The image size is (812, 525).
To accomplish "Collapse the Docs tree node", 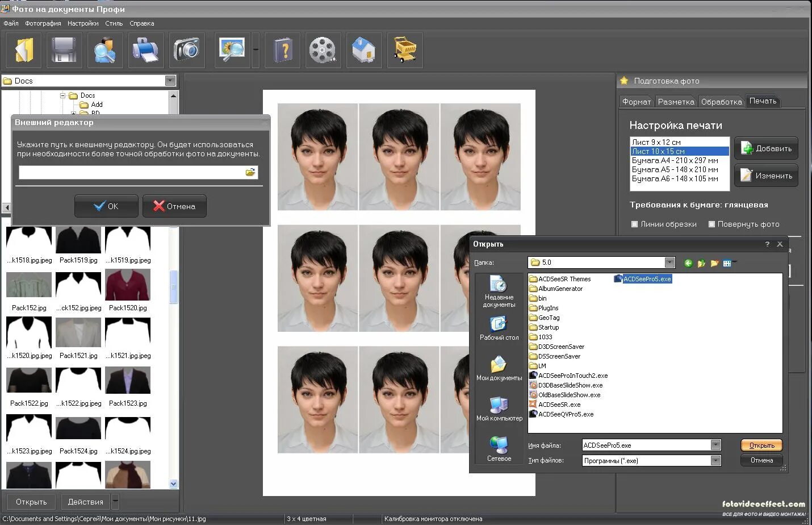I will 63,95.
